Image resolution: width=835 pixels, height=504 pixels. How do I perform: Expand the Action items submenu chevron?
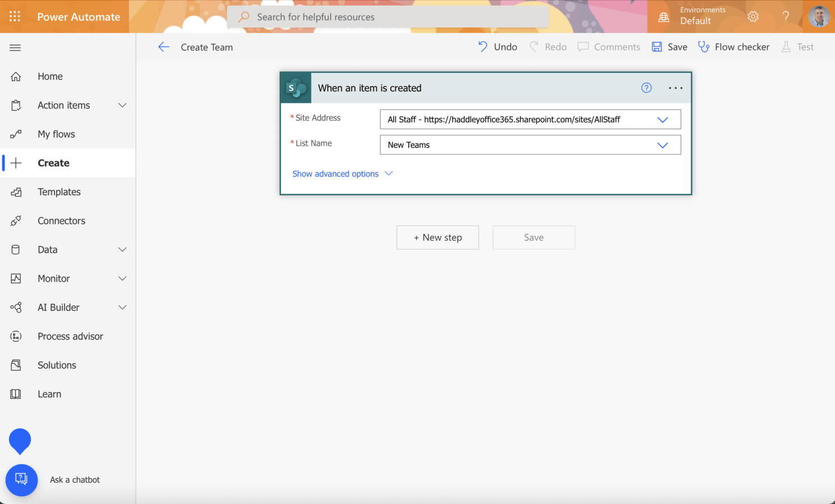pos(122,106)
